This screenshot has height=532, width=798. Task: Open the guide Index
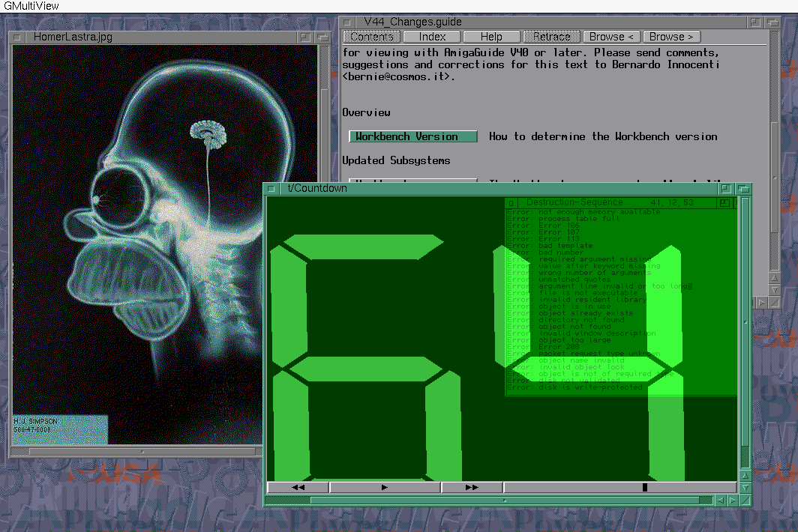[432, 37]
